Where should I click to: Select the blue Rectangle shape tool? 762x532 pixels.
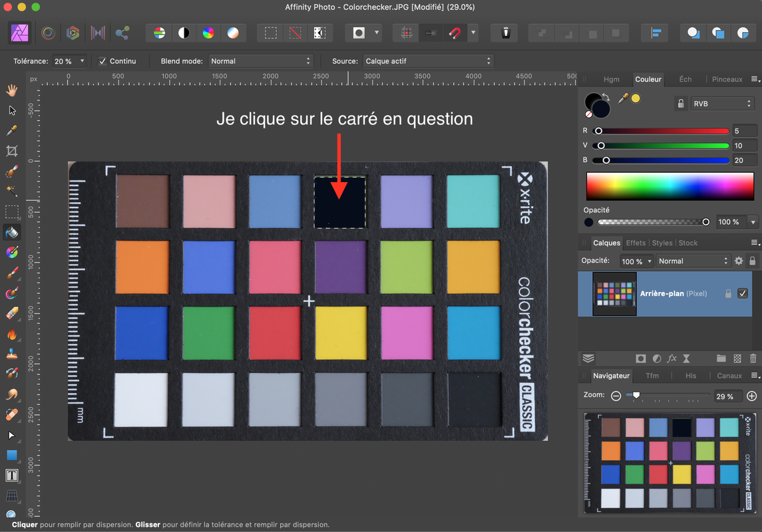[12, 455]
